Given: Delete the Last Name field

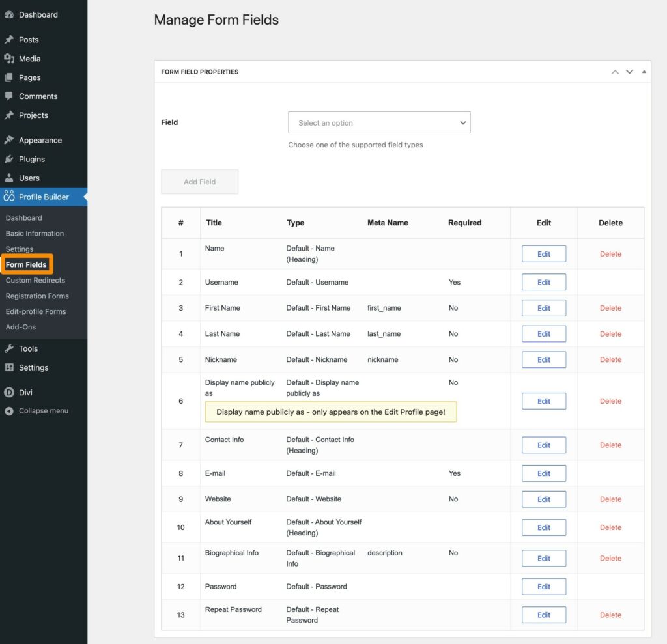Looking at the screenshot, I should 610,334.
